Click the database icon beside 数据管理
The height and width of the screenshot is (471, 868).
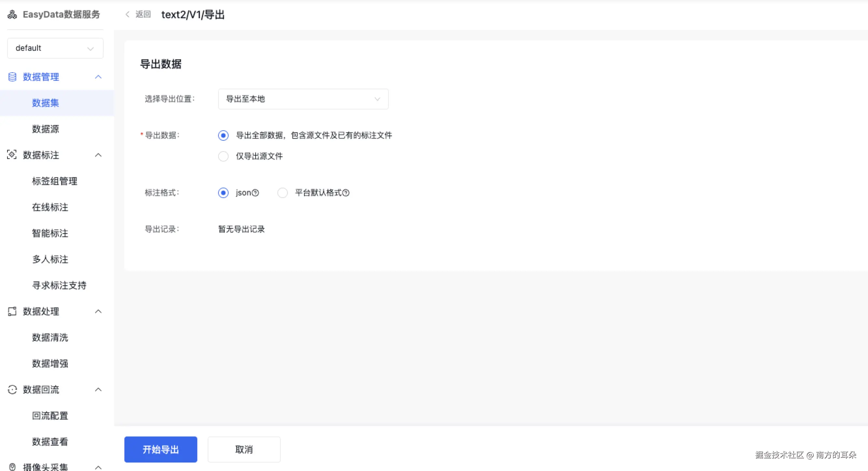click(12, 77)
